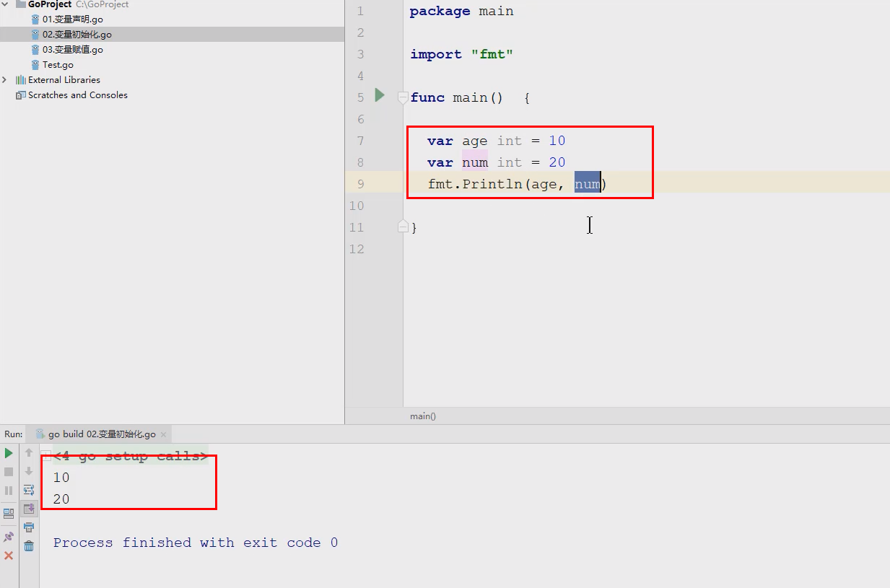
Task: Click GoProject folder icon
Action: pyautogui.click(x=21, y=4)
